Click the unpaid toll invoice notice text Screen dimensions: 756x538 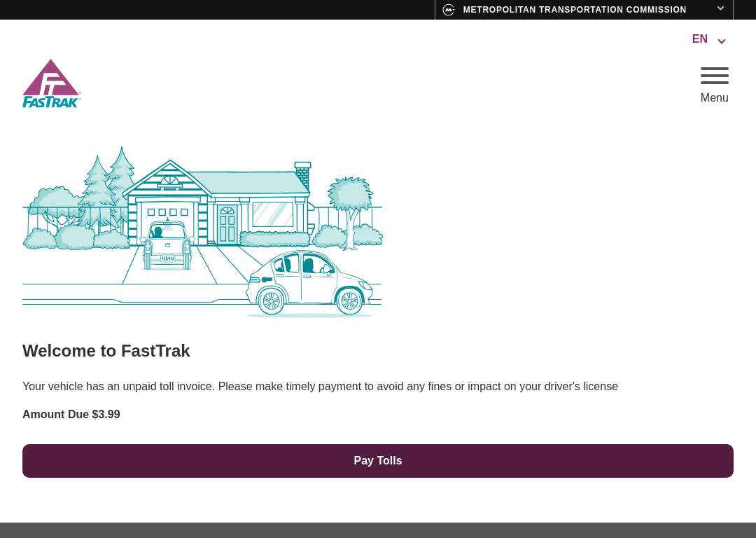320,387
